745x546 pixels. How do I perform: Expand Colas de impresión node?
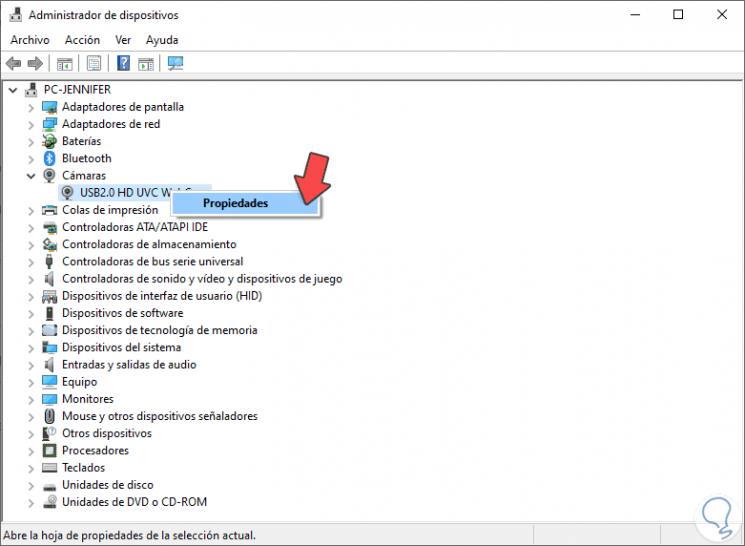[x=31, y=211]
